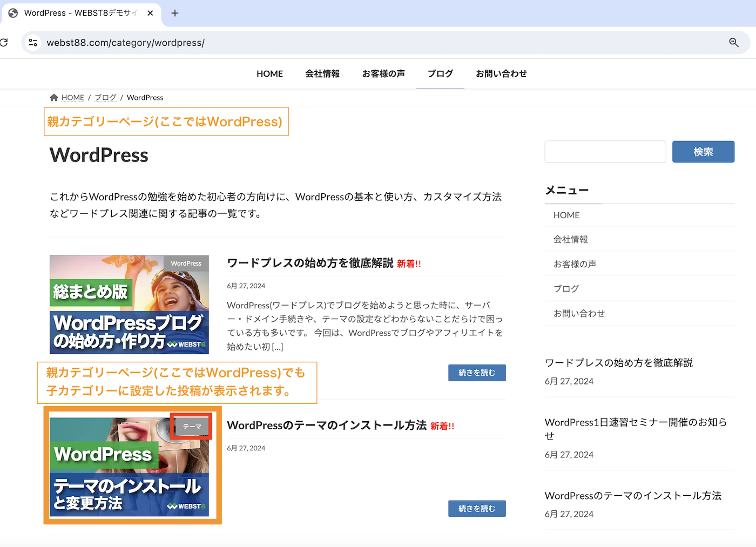Click ブログ breadcrumb link
756x547 pixels.
tap(105, 97)
